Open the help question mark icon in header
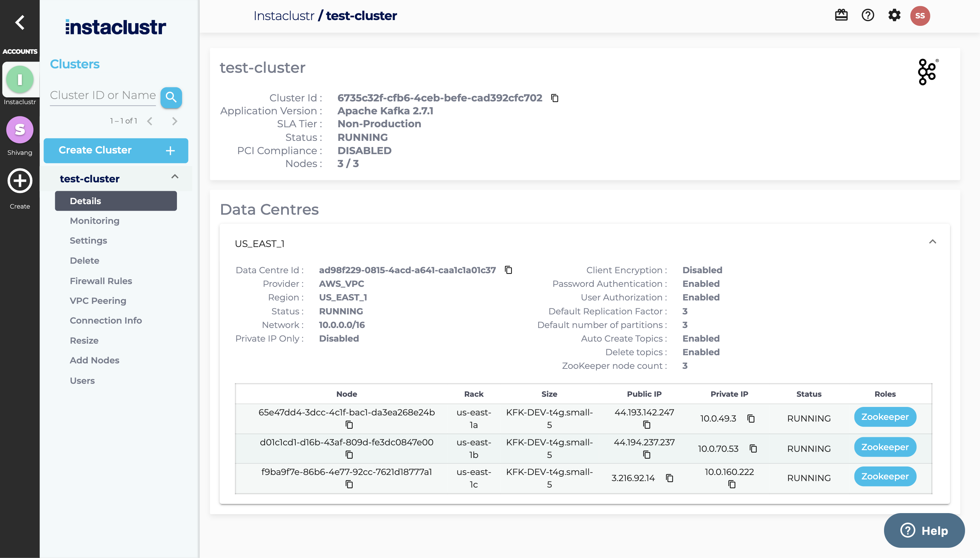This screenshot has width=980, height=558. point(868,15)
